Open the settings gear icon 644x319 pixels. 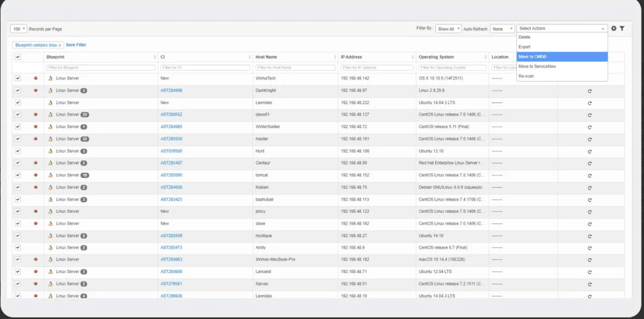(x=614, y=28)
